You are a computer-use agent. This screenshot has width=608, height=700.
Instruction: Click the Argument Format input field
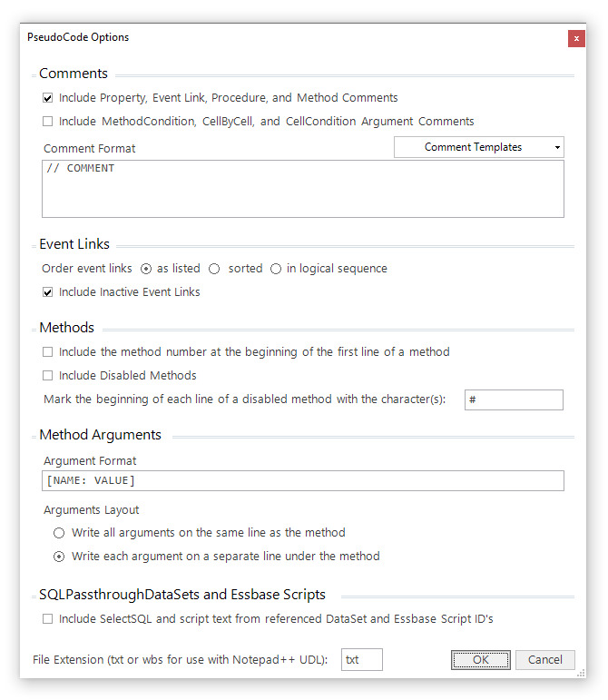(303, 481)
